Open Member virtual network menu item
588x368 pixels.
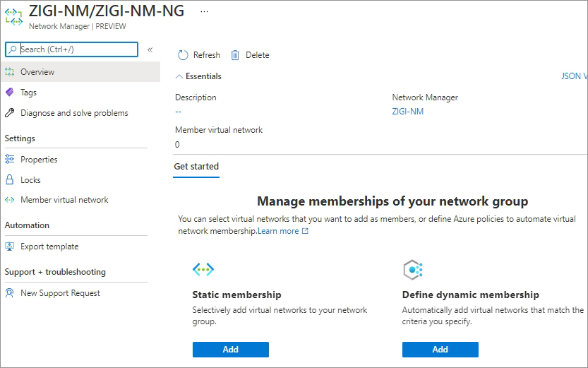click(64, 200)
